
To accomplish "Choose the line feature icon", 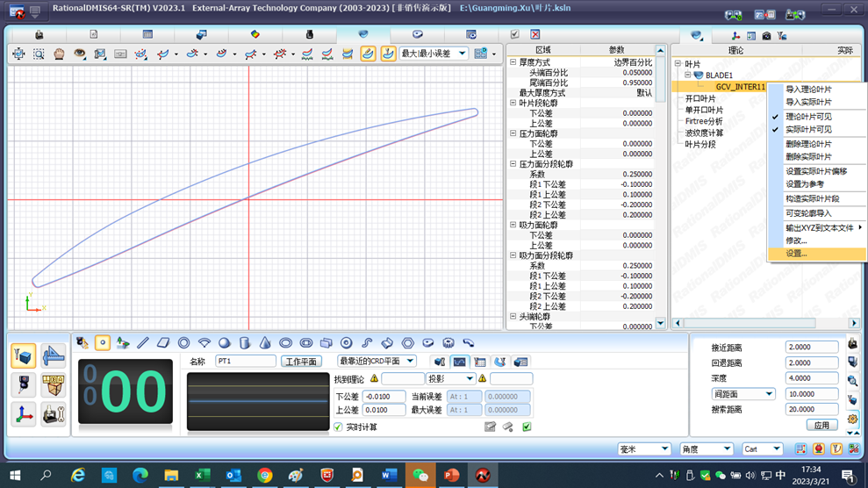I will (143, 342).
